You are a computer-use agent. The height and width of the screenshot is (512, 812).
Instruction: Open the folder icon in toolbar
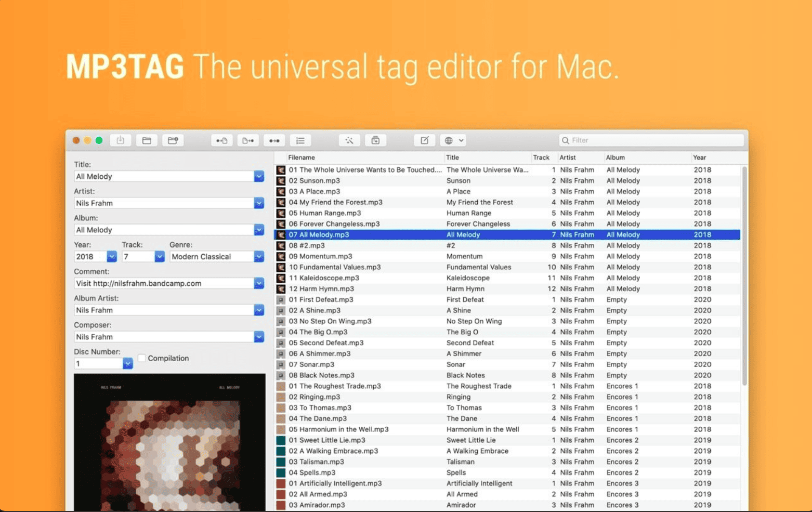point(147,140)
